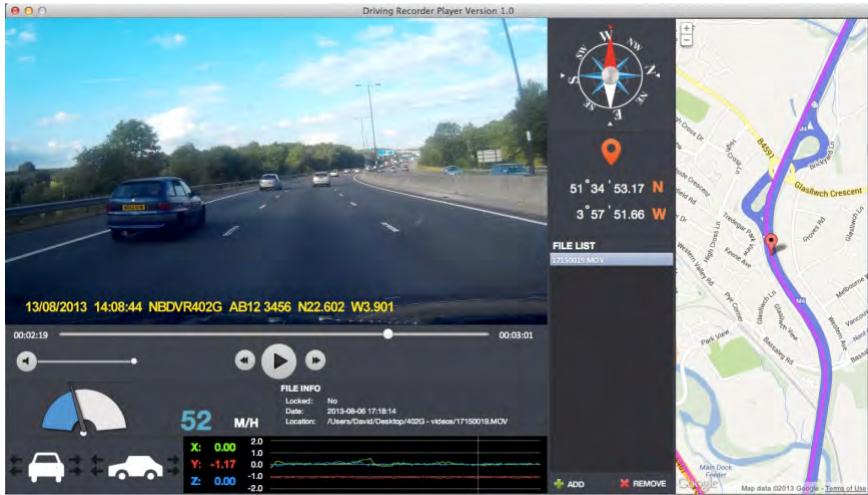Adjust the volume slider knob
The width and height of the screenshot is (868, 495).
[134, 361]
